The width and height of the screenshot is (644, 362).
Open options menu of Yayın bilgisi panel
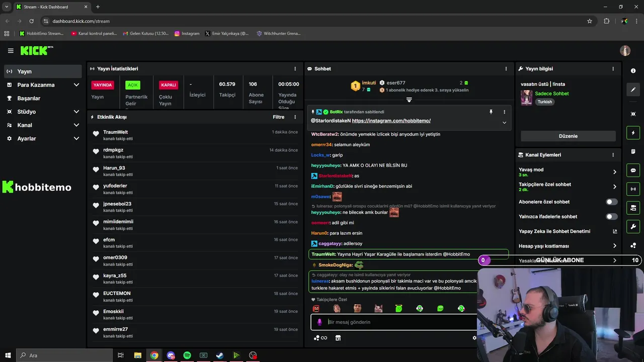tap(613, 69)
